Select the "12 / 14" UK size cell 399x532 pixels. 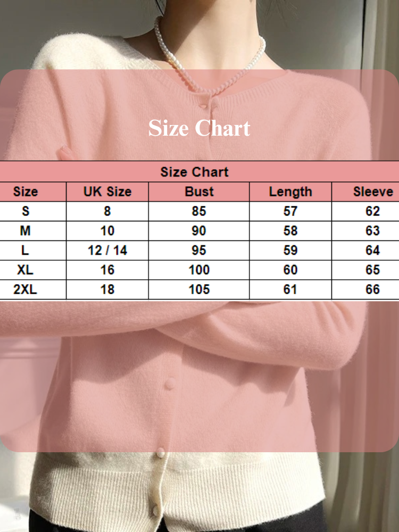click(107, 250)
